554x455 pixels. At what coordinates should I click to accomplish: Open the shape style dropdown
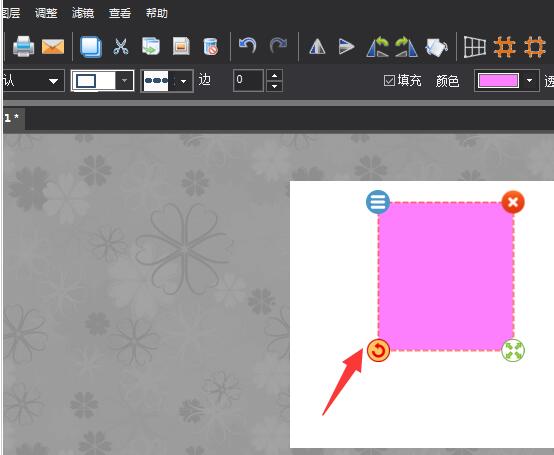click(124, 81)
